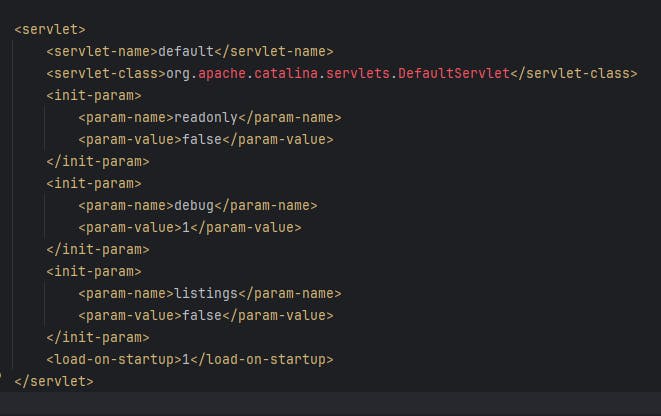Click false value under readonly param
661x416 pixels.
pos(202,140)
